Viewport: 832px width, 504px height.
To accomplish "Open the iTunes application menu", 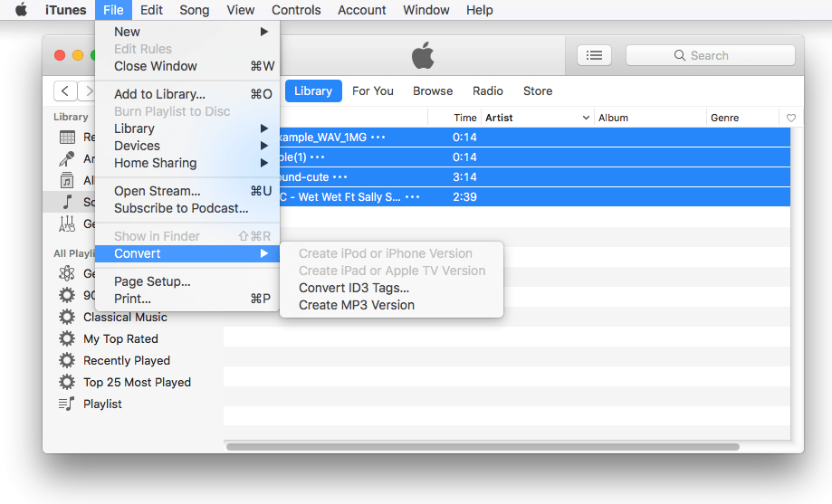I will (66, 10).
